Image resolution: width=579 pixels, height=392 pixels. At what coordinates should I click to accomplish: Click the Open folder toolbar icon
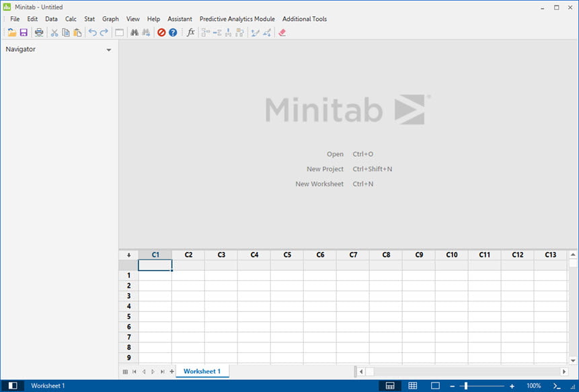pos(12,32)
